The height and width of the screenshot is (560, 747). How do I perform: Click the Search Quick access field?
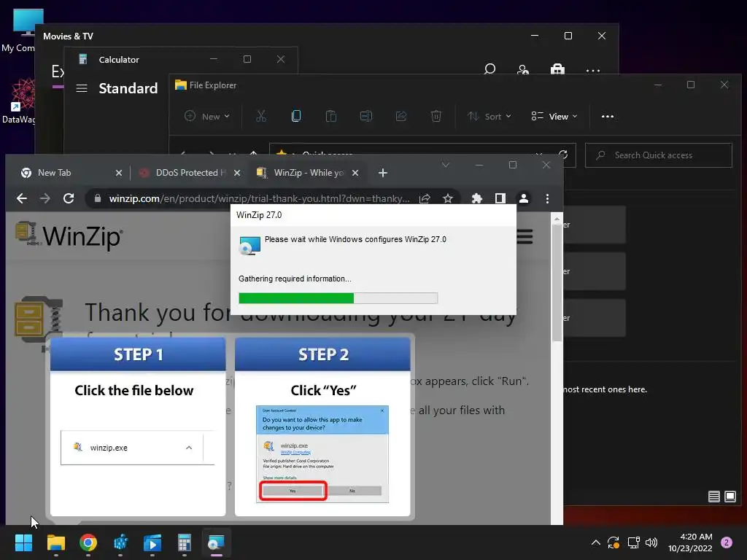(659, 155)
